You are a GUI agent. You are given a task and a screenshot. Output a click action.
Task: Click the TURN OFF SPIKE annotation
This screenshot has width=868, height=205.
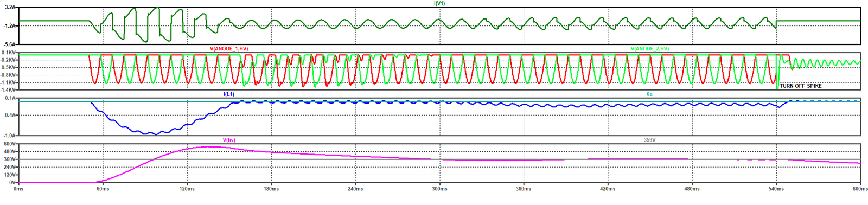click(x=801, y=86)
